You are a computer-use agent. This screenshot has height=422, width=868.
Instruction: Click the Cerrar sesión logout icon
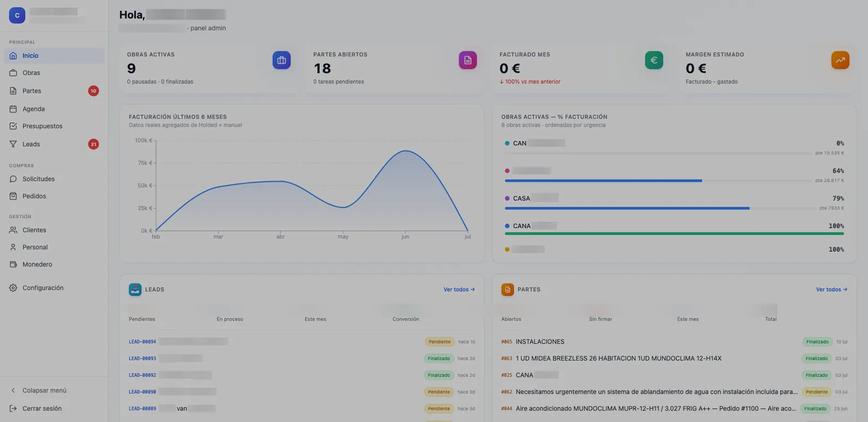pos(13,408)
